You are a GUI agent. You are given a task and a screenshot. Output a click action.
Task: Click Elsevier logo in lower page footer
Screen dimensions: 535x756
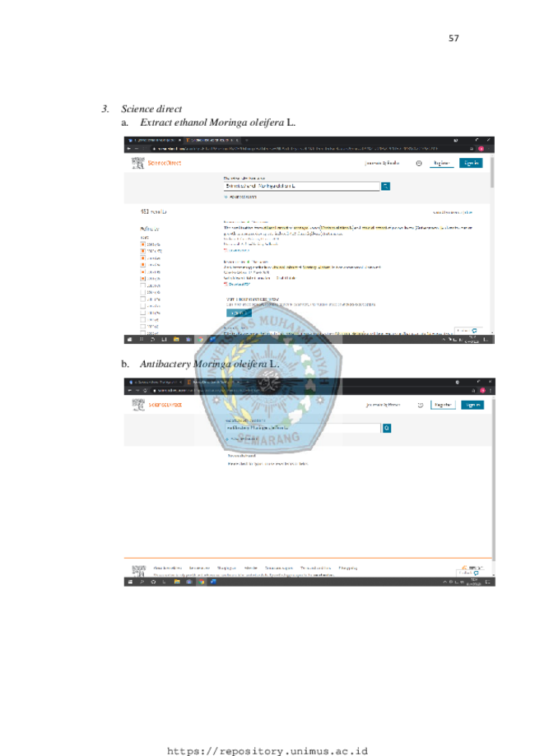138,571
